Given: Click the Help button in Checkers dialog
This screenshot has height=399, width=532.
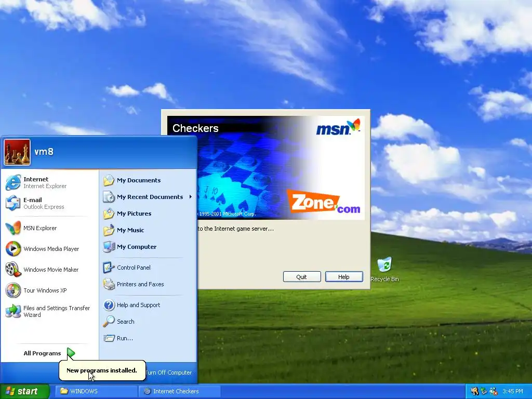Looking at the screenshot, I should [x=344, y=276].
